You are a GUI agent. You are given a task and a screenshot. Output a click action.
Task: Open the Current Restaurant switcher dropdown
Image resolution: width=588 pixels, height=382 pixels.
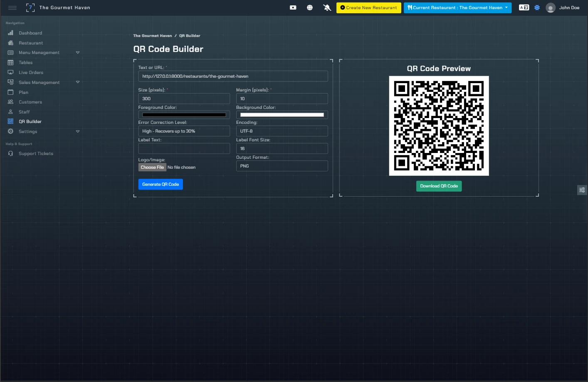(x=457, y=7)
